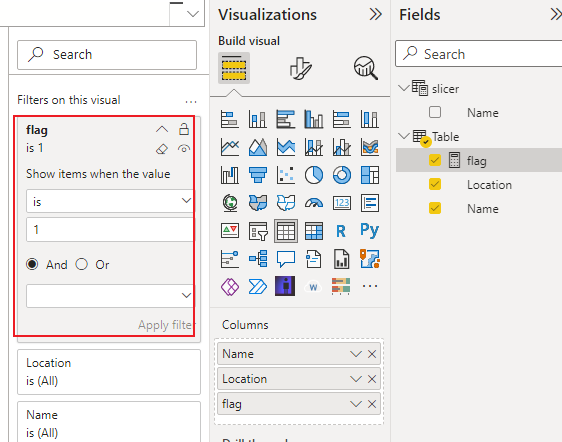The height and width of the screenshot is (442, 562).
Task: Open the Name filter card
Action: click(x=109, y=422)
